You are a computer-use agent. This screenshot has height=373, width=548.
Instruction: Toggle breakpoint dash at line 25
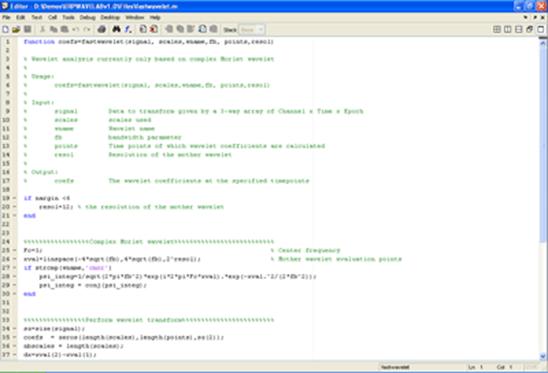click(14, 250)
